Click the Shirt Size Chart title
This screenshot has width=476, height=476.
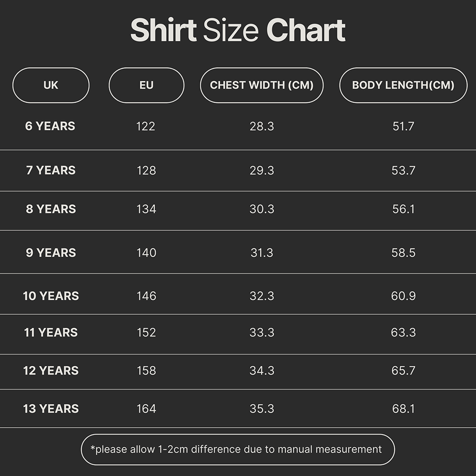coord(238,31)
